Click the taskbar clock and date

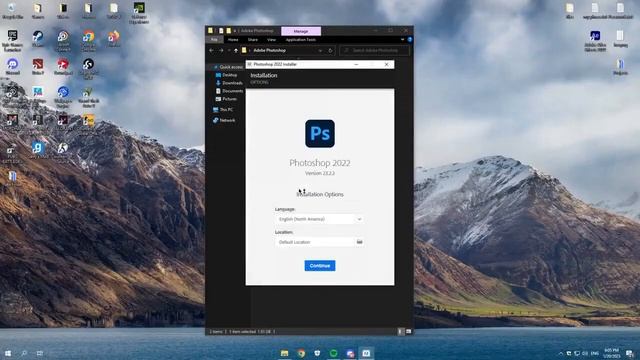(x=611, y=353)
